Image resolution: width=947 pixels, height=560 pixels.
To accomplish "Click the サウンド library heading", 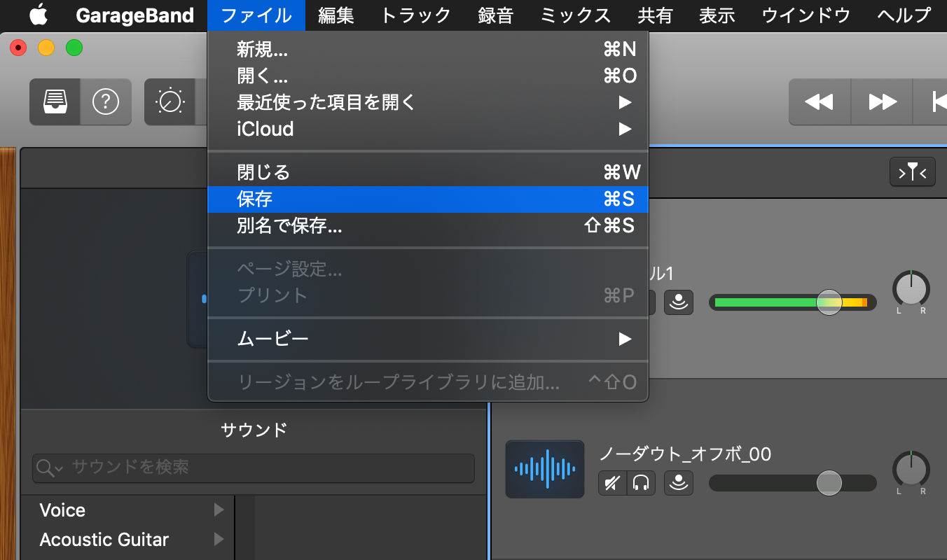I will click(254, 430).
